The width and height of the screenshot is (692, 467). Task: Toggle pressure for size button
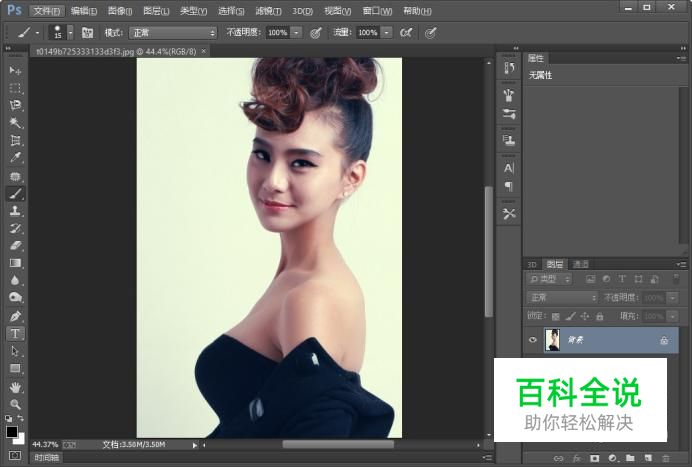(430, 33)
